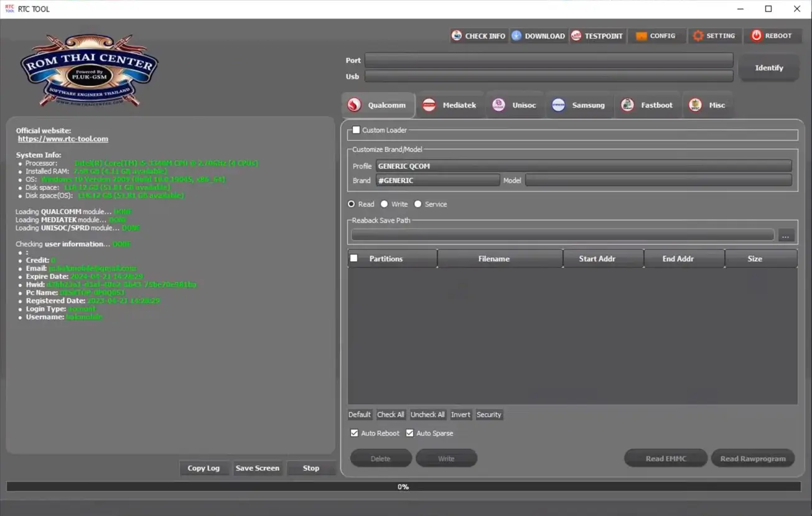Screen dimensions: 812x516
Task: Click the Read EMMC button
Action: 666,459
